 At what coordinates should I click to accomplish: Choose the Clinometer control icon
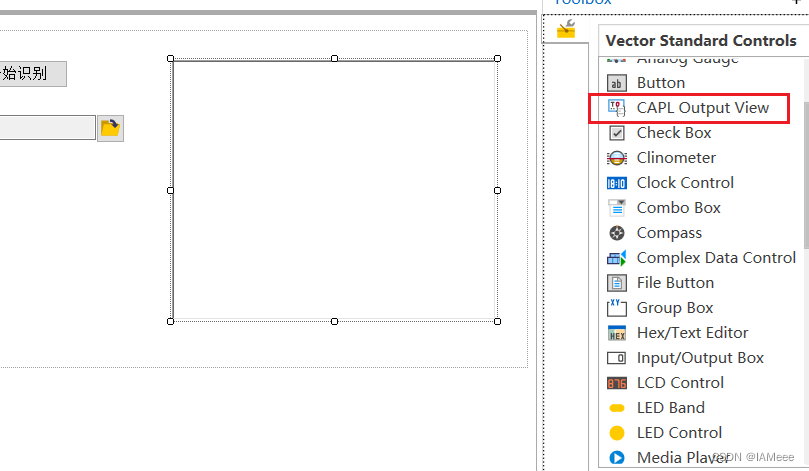[x=617, y=158]
